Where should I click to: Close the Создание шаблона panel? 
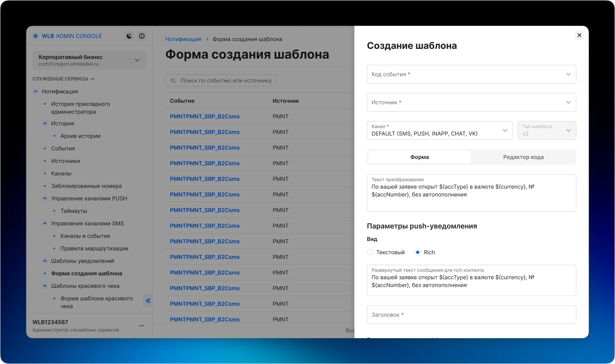pyautogui.click(x=579, y=35)
